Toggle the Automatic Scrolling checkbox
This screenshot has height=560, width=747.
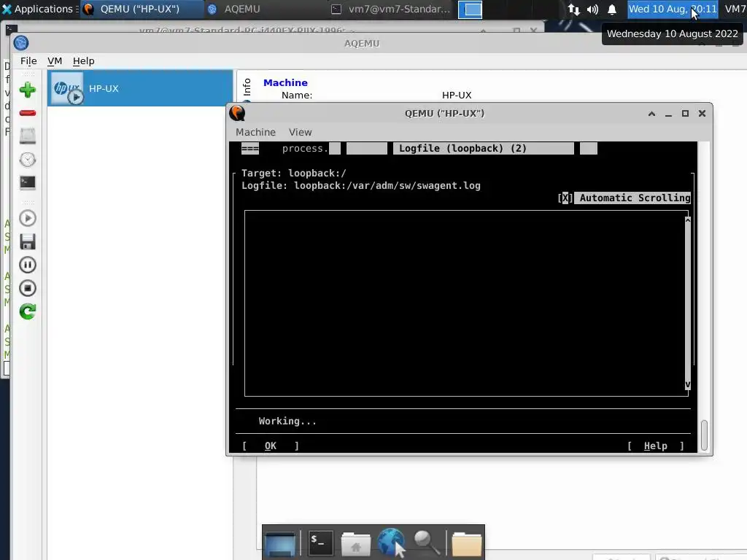click(565, 198)
